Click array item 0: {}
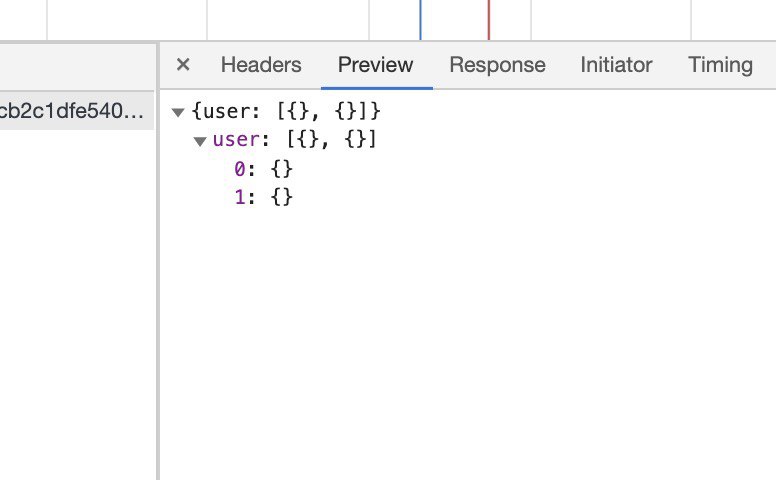This screenshot has height=480, width=776. click(263, 169)
